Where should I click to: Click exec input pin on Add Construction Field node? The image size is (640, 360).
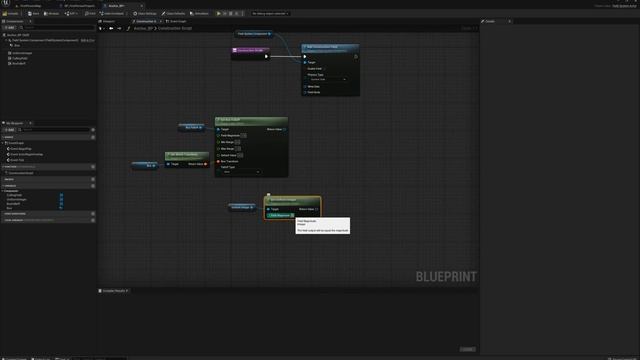coord(305,57)
